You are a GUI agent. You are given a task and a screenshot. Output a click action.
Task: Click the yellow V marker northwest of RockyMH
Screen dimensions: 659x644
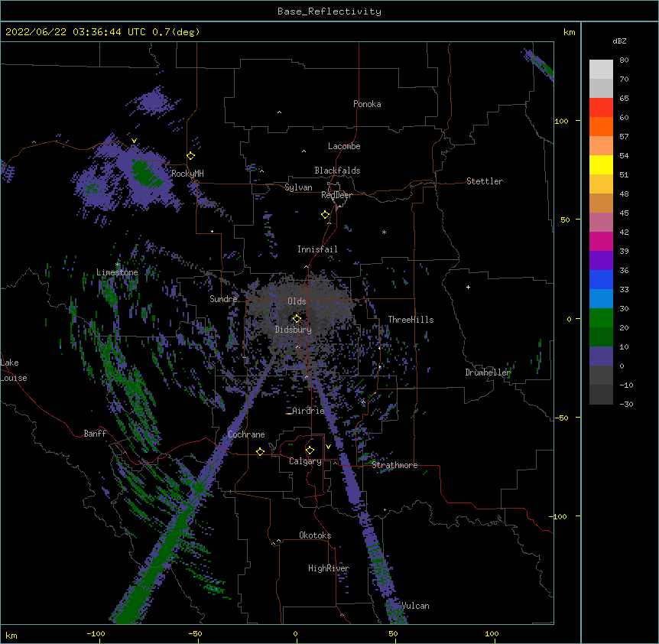click(x=134, y=141)
